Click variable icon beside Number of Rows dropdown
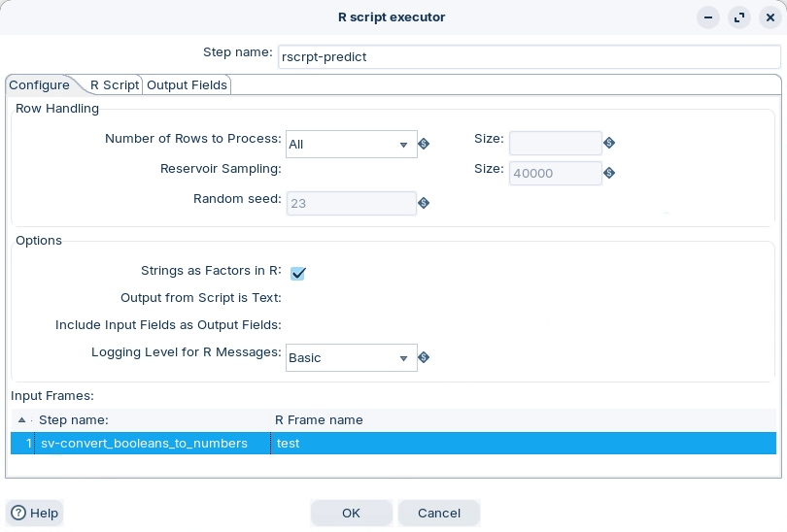Viewport: 787px width, 532px height. (x=424, y=145)
